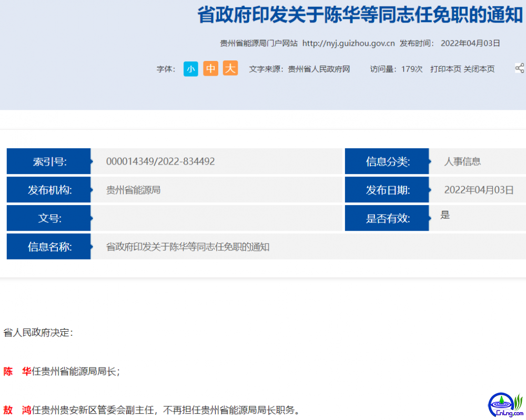Click the http://nyj.guizhou.gov.cn URL text
The width and height of the screenshot is (526, 420).
(348, 43)
